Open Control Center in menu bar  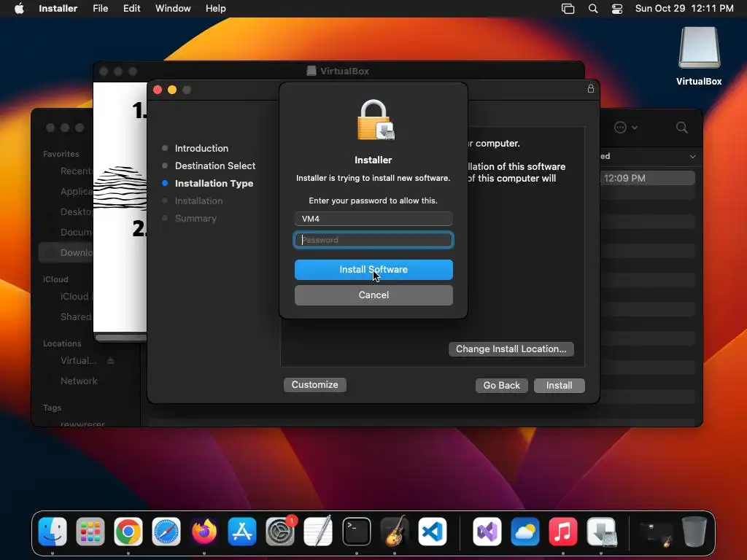click(617, 9)
